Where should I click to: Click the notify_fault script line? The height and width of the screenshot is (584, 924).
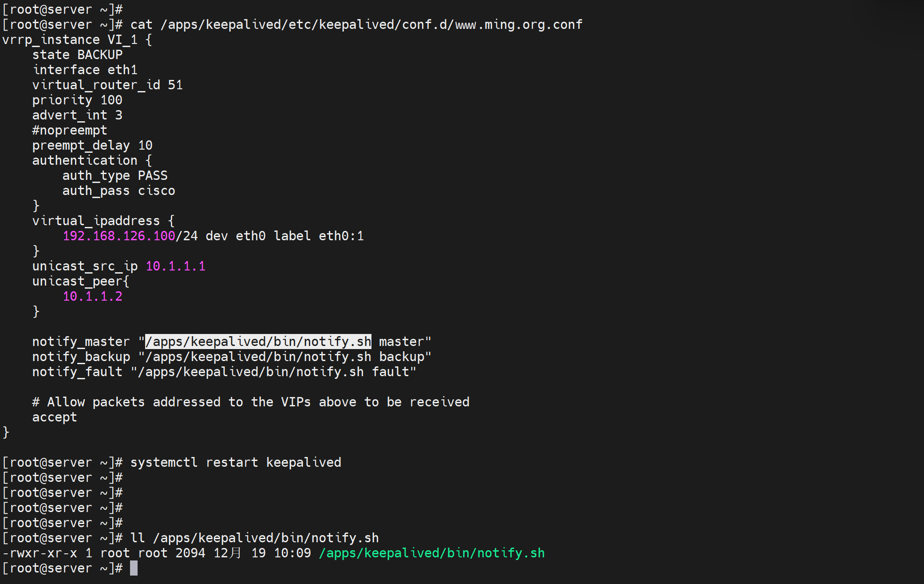tap(224, 372)
